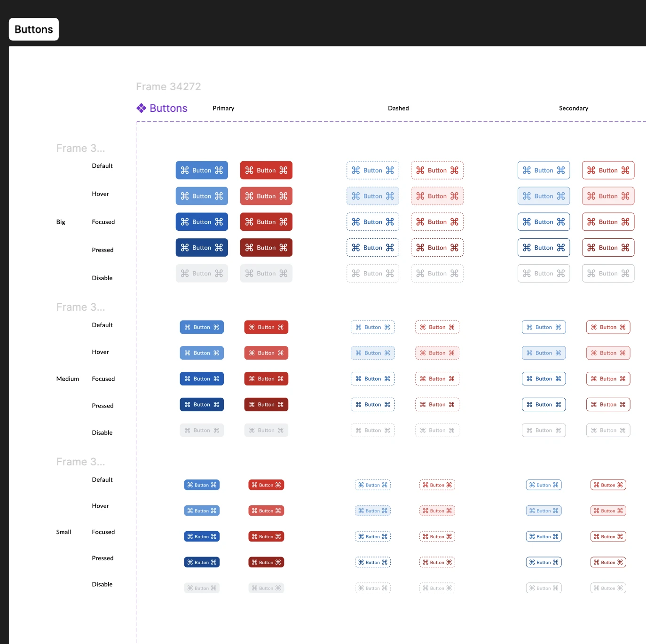Click the Small Hover blue Secondary button
Screen dimensions: 646x644
544,511
